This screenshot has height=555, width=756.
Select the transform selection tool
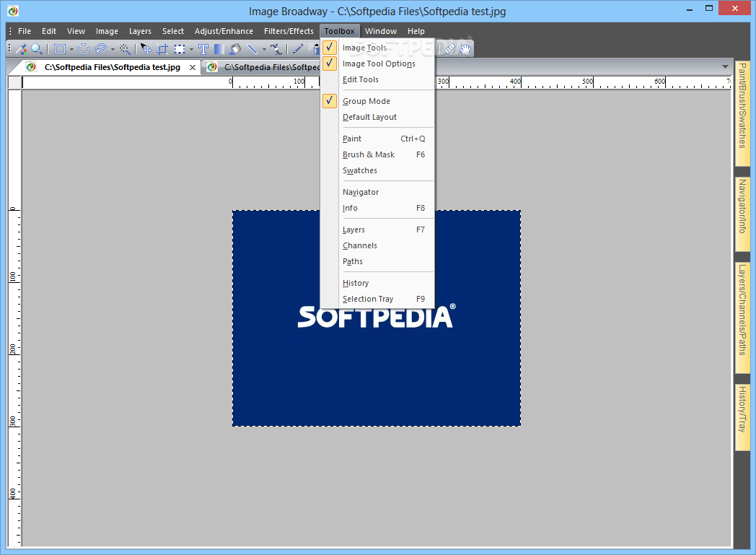(180, 48)
